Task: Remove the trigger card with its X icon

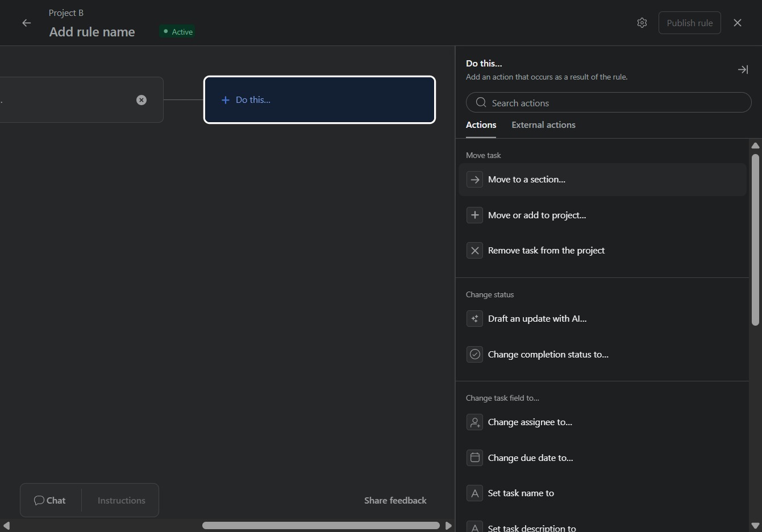Action: 141,100
